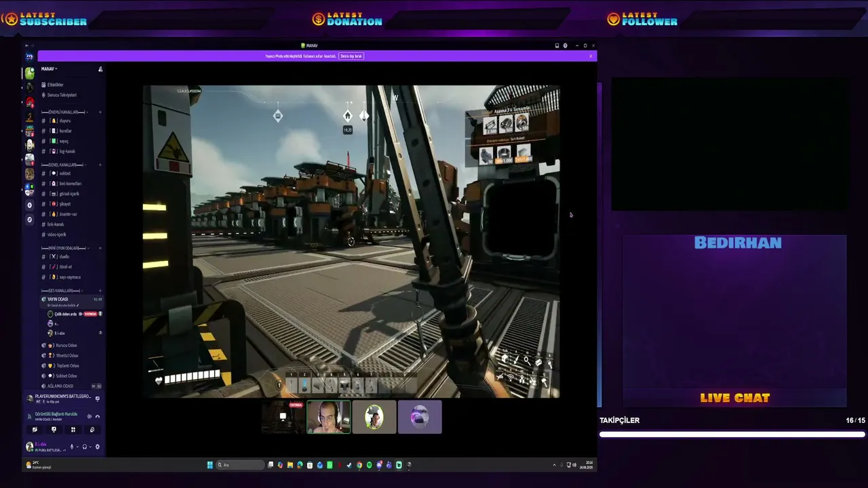This screenshot has height=488, width=868.
Task: Open the soundboard button
Action: click(92, 430)
